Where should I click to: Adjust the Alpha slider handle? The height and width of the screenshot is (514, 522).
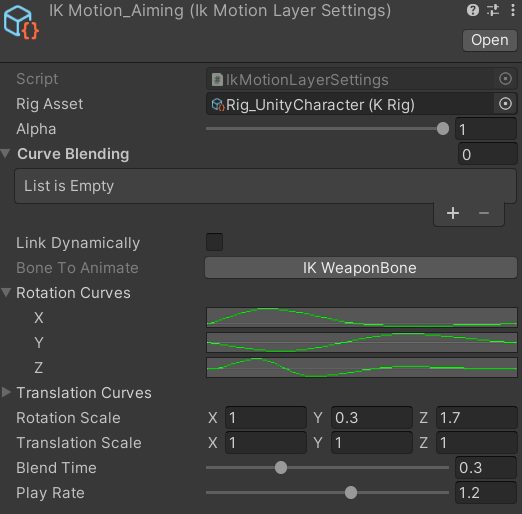(x=443, y=129)
